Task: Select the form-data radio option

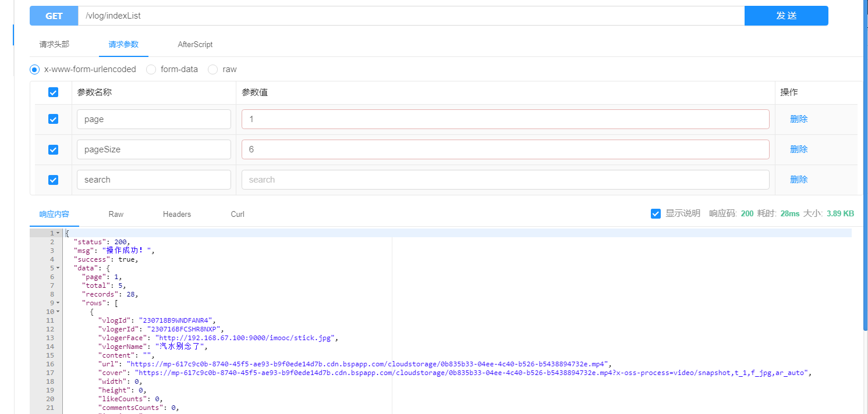Action: 151,69
